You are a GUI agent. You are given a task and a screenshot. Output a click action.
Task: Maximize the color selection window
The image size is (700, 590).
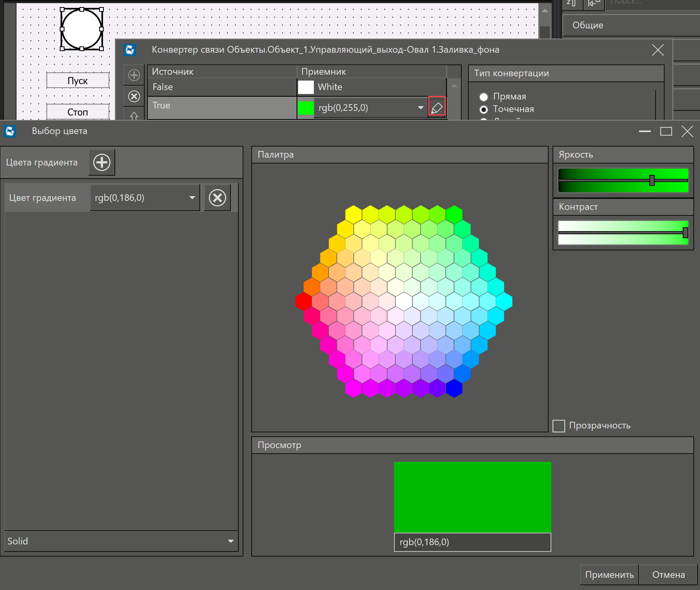click(x=666, y=131)
